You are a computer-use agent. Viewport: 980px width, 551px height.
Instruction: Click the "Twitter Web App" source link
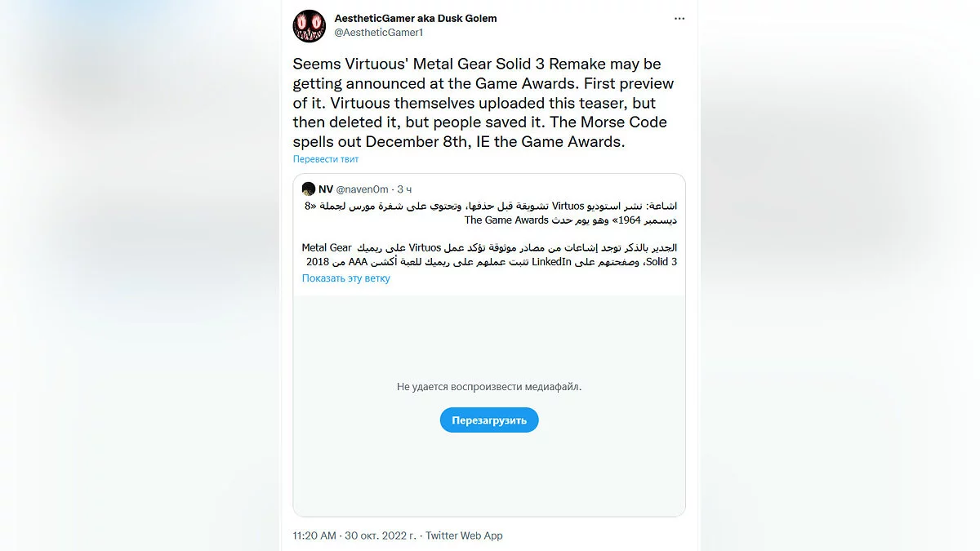tap(464, 535)
